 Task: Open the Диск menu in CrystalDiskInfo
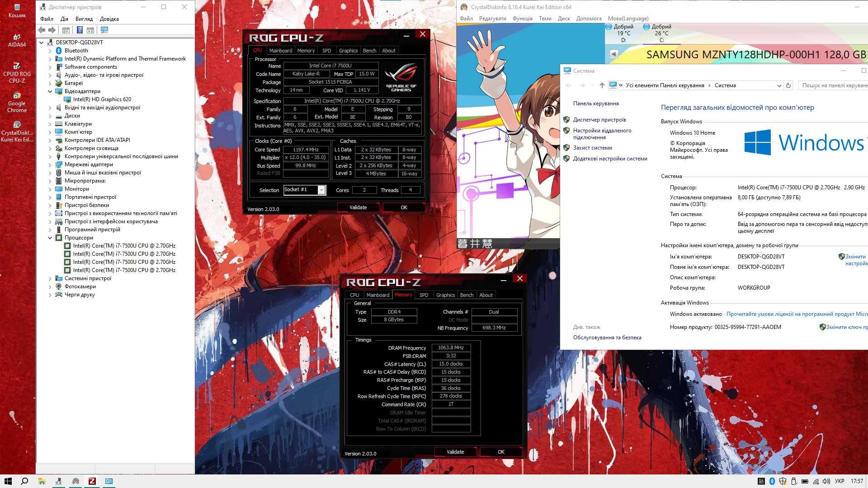click(564, 19)
